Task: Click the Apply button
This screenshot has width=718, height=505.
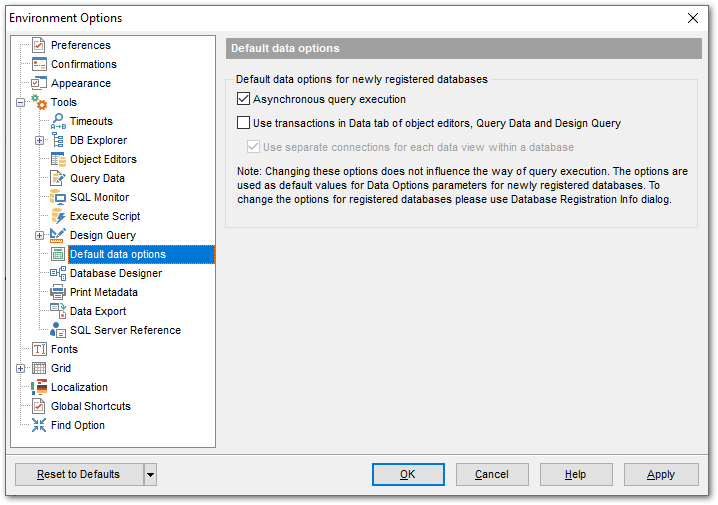Action: tap(660, 475)
